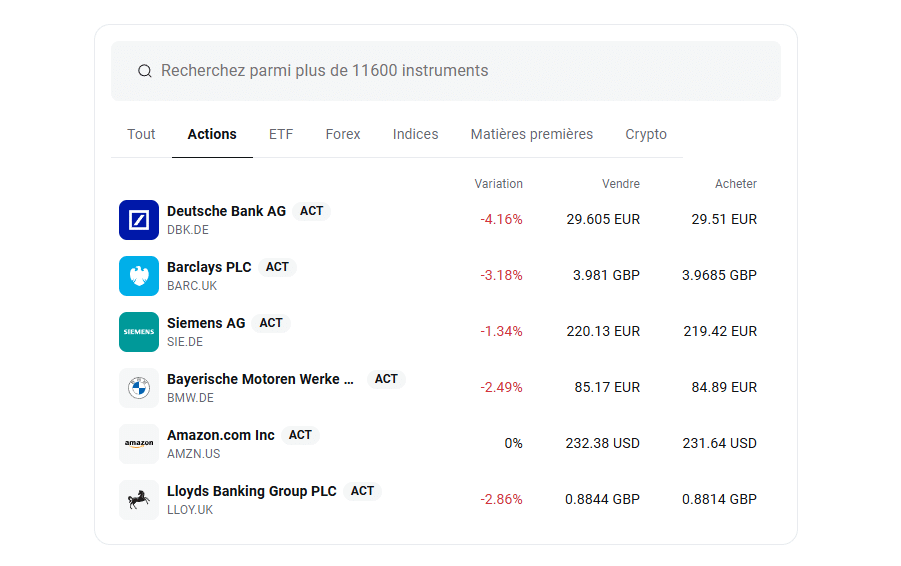Image resolution: width=901 pixels, height=566 pixels.
Task: Switch to the Forex tab
Action: pyautogui.click(x=343, y=134)
